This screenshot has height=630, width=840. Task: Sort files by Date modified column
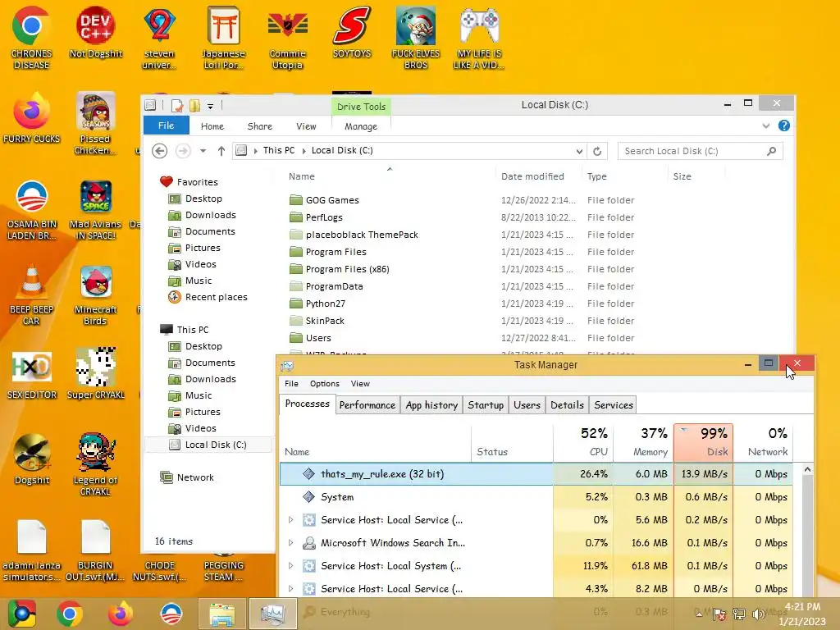pos(538,176)
